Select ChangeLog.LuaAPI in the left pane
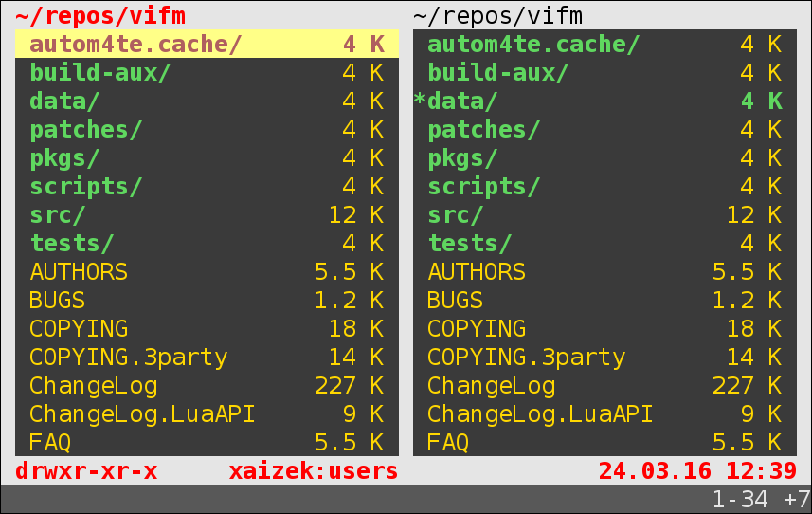This screenshot has width=812, height=514. click(207, 414)
